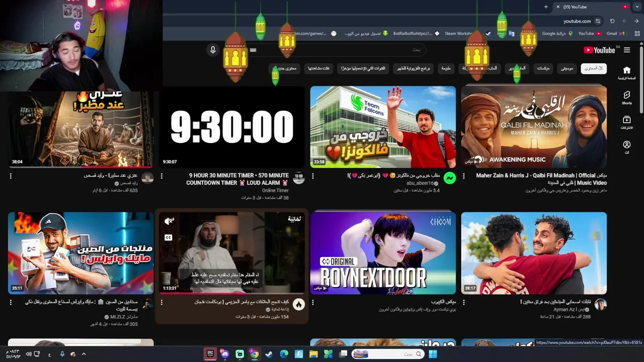Open the 9:30:00 timer video thumbnail
This screenshot has width=644, height=362.
232,127
